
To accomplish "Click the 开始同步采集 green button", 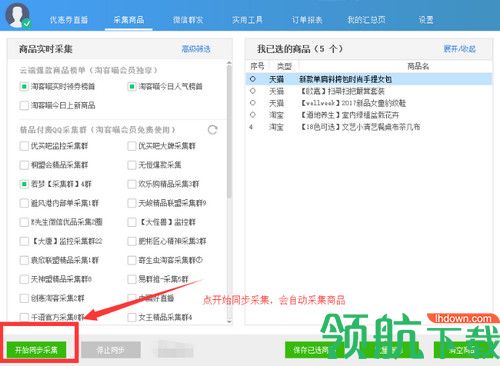I will (36, 350).
